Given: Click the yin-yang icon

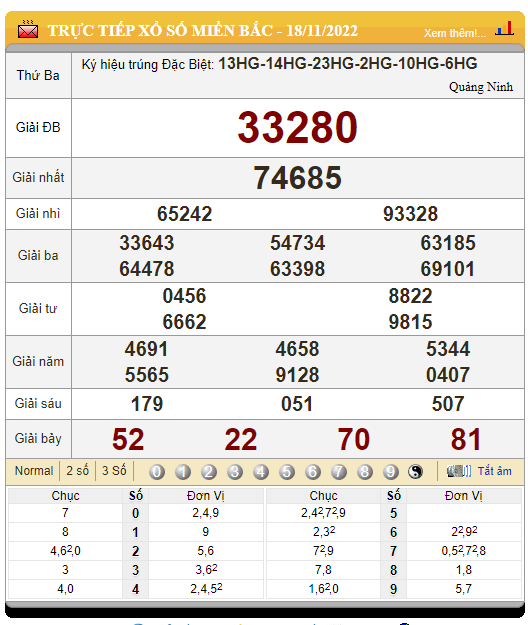Looking at the screenshot, I should click(x=415, y=472).
